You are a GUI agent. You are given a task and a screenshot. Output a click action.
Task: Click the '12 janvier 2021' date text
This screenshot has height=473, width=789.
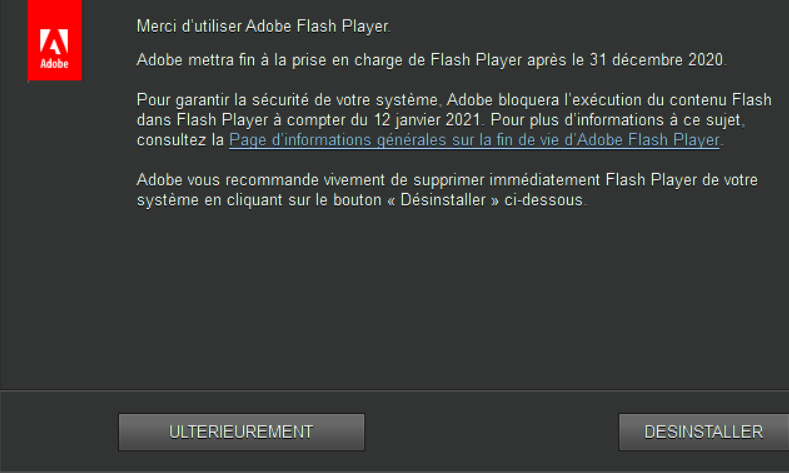pyautogui.click(x=426, y=120)
